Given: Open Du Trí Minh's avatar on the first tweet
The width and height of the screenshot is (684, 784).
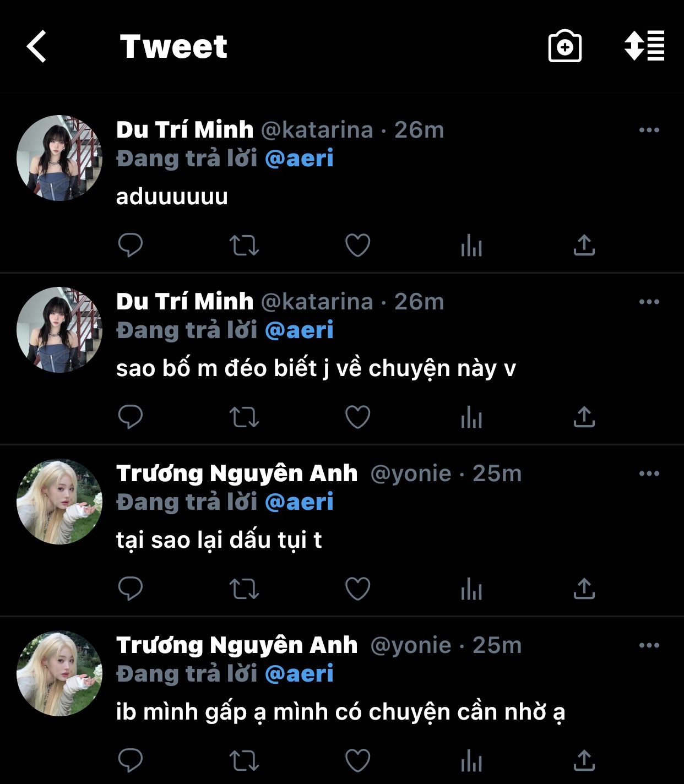Looking at the screenshot, I should [x=59, y=158].
